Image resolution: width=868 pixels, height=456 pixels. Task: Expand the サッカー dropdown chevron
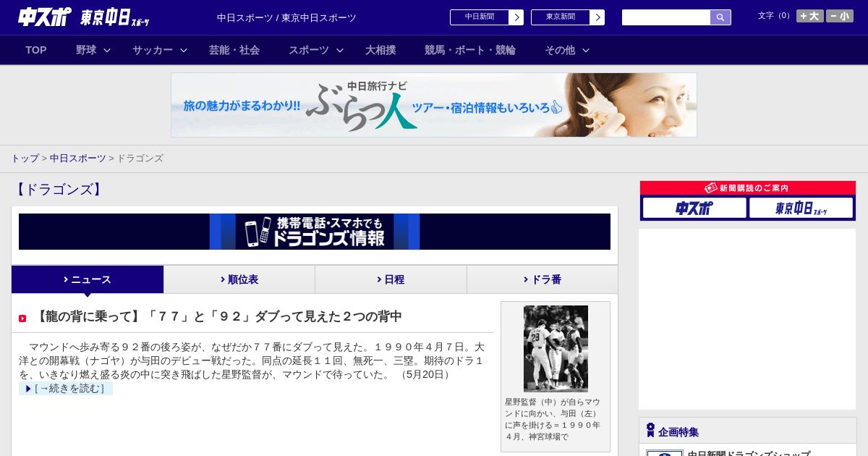click(184, 50)
